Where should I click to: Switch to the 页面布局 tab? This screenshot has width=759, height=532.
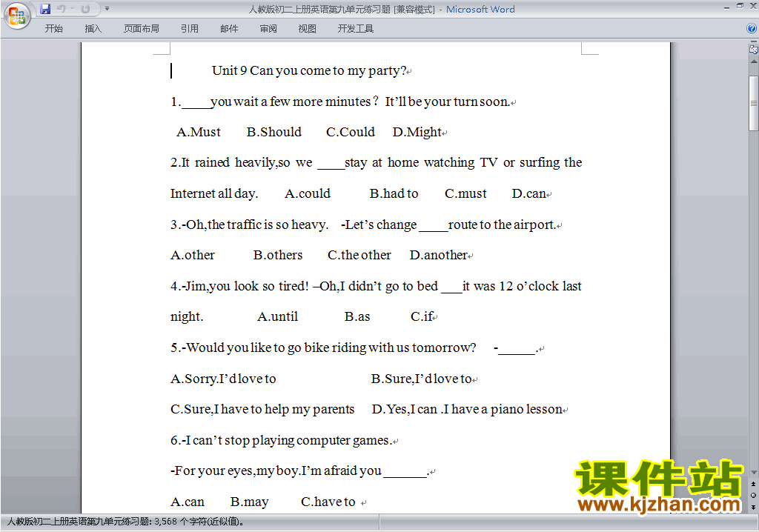(x=141, y=29)
